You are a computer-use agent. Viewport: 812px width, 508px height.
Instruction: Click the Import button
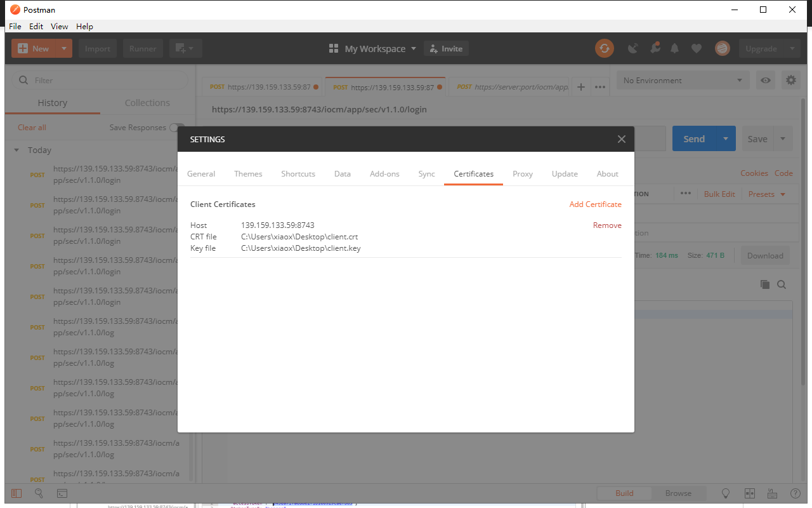click(98, 48)
